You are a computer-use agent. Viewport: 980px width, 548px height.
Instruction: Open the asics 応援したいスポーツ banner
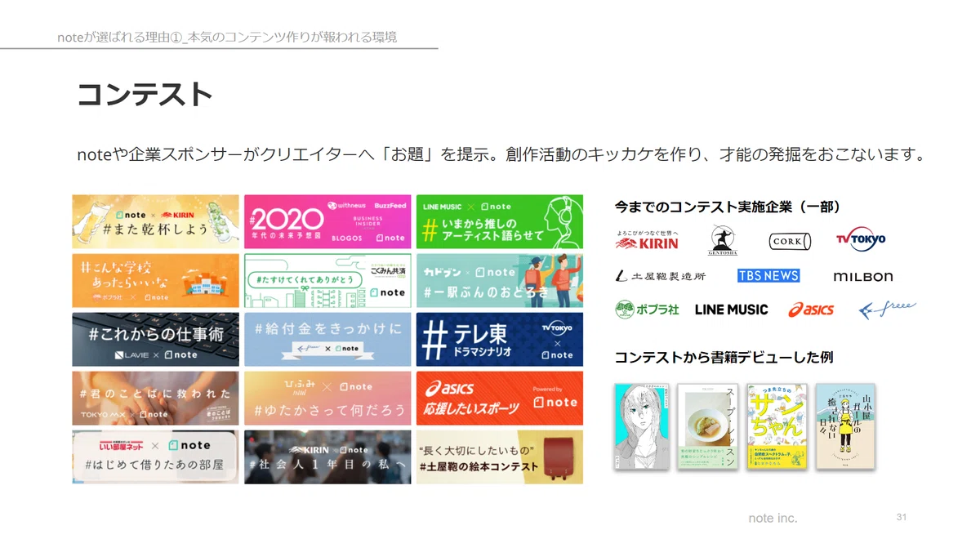click(x=500, y=398)
